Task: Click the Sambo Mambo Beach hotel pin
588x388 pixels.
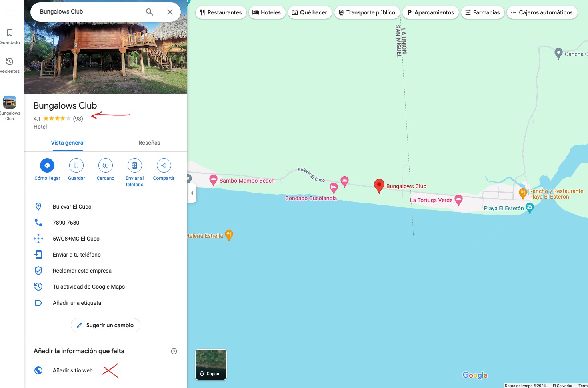Action: 213,180
